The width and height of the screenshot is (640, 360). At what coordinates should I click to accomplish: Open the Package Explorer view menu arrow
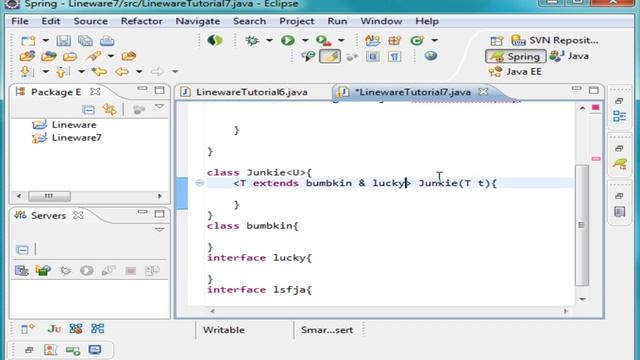tap(159, 107)
